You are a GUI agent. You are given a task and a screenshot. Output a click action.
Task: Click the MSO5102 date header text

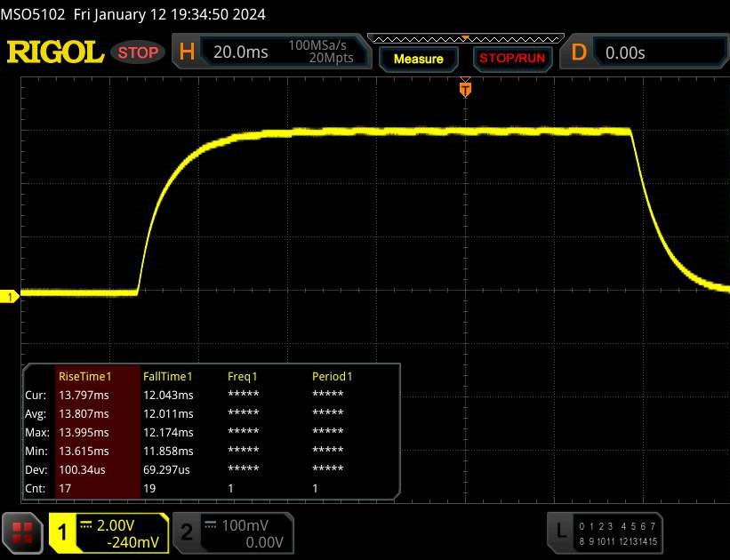[x=132, y=14]
